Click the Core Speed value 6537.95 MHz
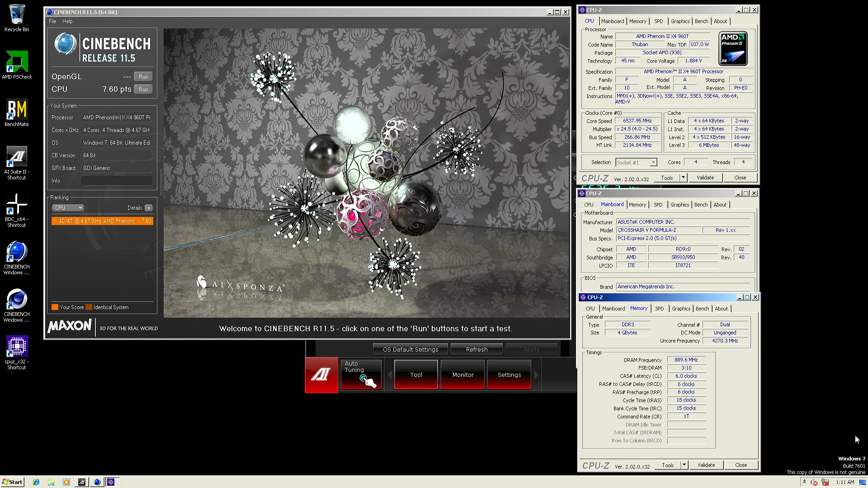 coord(637,121)
